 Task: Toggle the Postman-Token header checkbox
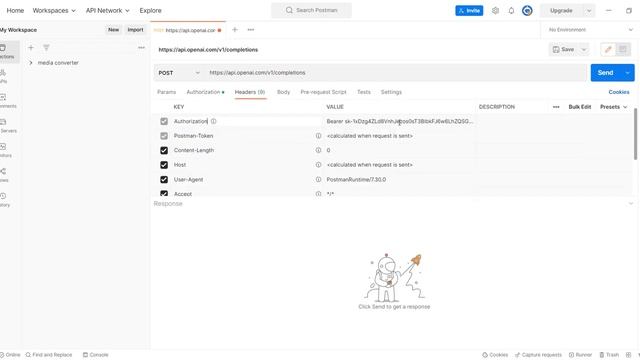click(164, 136)
